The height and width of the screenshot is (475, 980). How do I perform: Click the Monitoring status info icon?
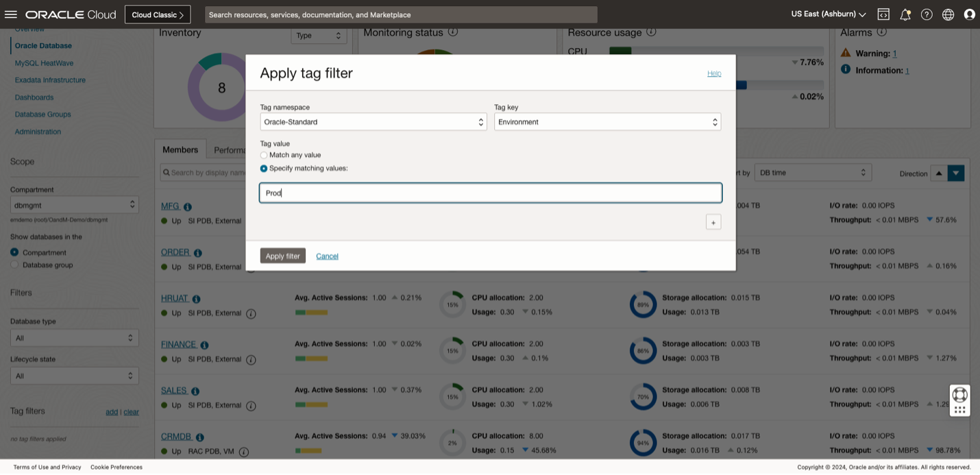[x=453, y=32]
